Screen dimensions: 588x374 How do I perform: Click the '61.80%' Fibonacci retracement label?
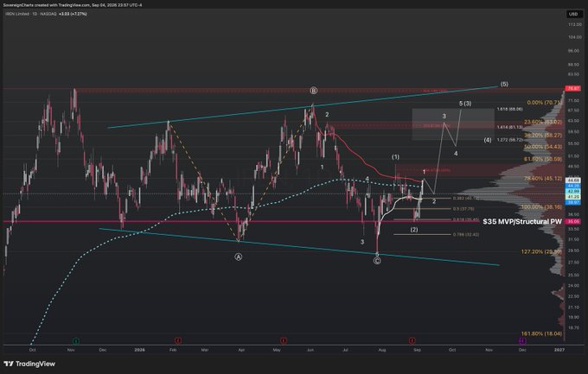click(543, 159)
